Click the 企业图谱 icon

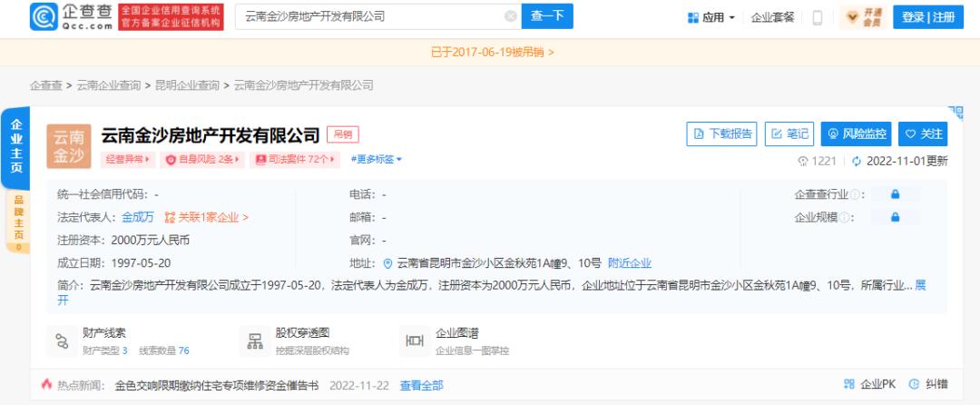click(415, 341)
